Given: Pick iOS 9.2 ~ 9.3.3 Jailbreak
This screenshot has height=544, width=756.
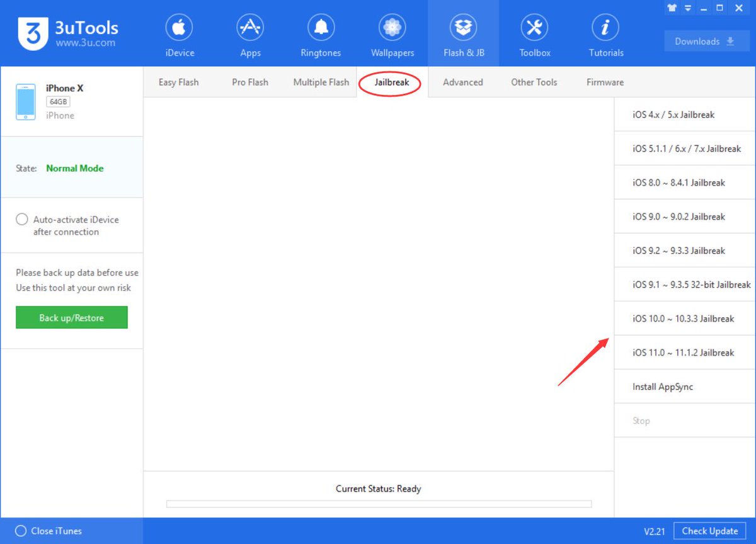Looking at the screenshot, I should (x=685, y=251).
